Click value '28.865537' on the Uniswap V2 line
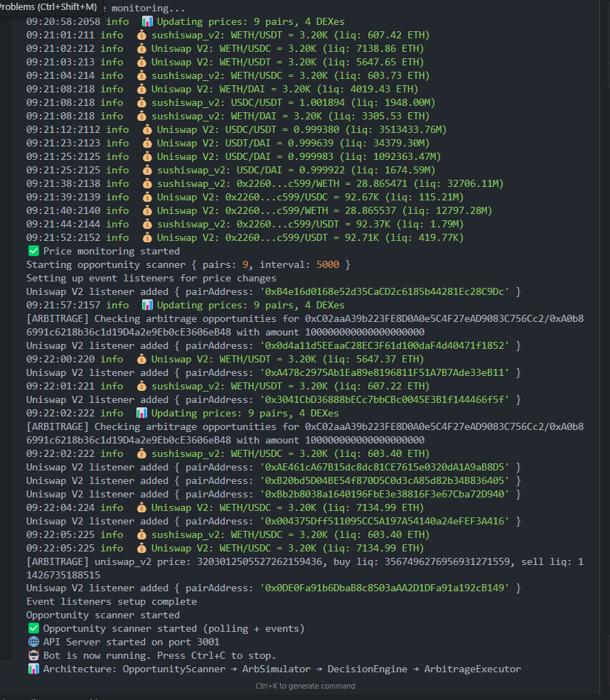The height and width of the screenshot is (700, 610). click(x=370, y=210)
